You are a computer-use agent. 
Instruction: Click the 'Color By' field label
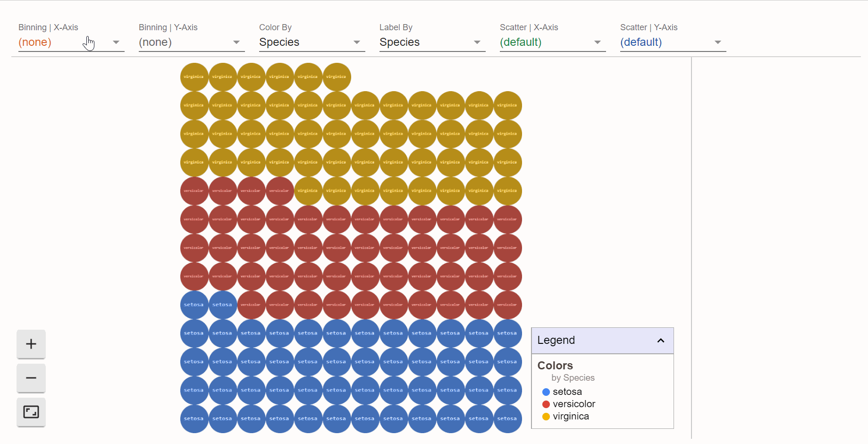pos(275,27)
